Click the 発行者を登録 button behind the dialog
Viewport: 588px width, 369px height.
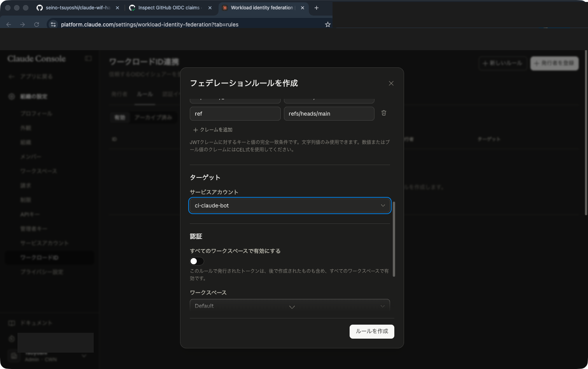coord(555,63)
